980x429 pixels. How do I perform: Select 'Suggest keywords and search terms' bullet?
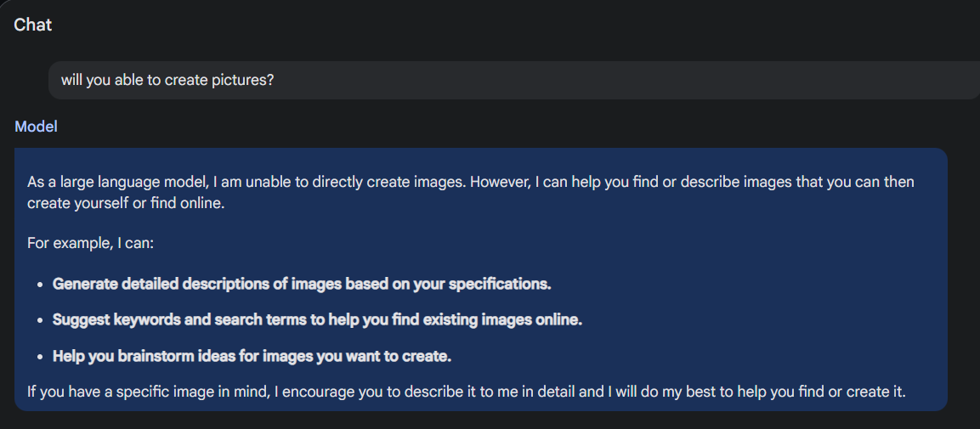point(318,320)
